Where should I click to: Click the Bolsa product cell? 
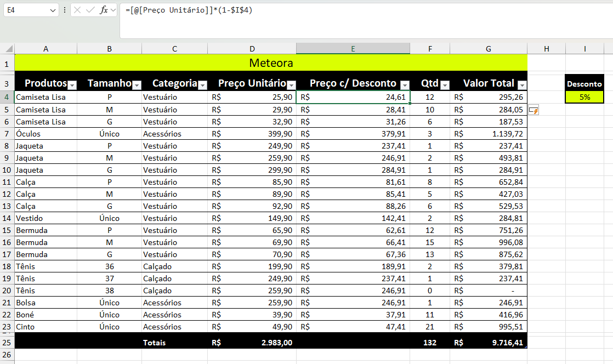pyautogui.click(x=46, y=303)
